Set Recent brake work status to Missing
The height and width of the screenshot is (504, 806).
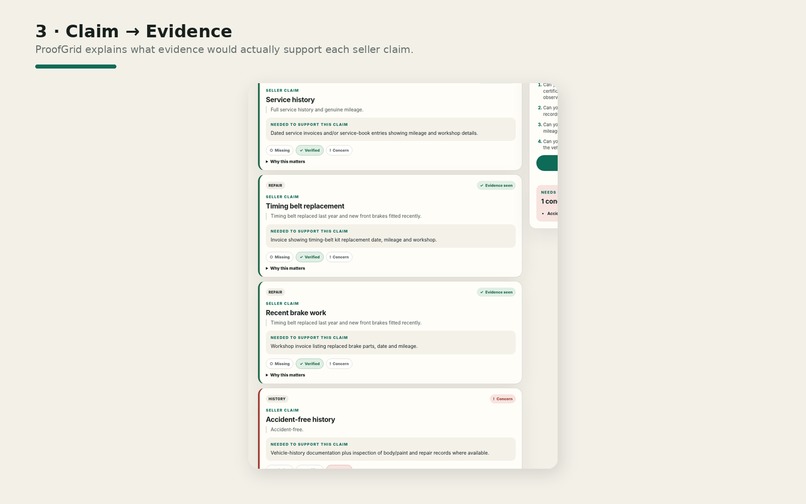pyautogui.click(x=280, y=364)
